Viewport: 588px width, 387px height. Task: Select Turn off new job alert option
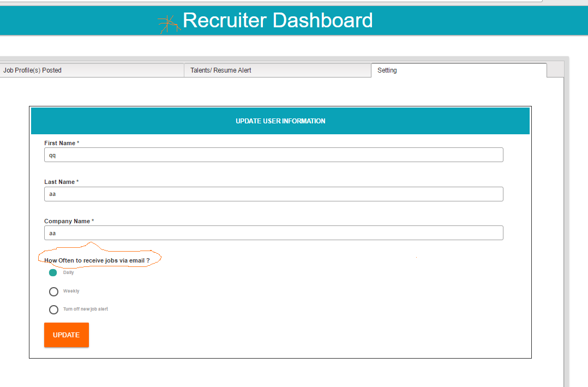[53, 309]
